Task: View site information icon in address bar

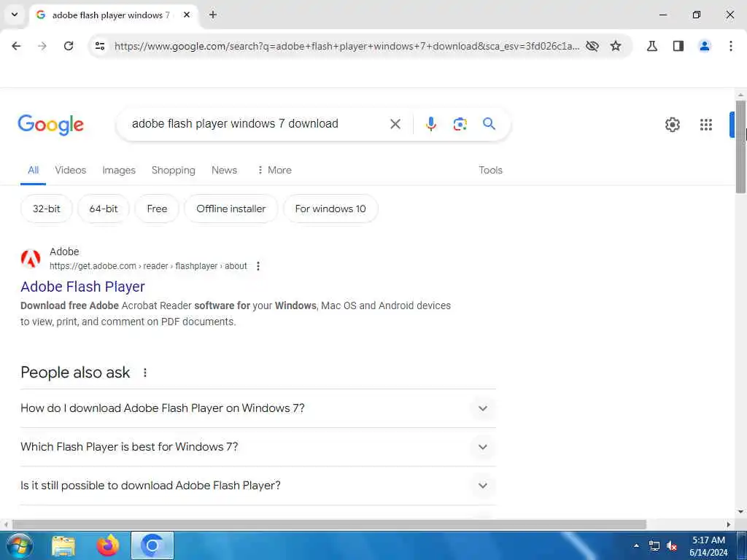Action: [x=99, y=46]
